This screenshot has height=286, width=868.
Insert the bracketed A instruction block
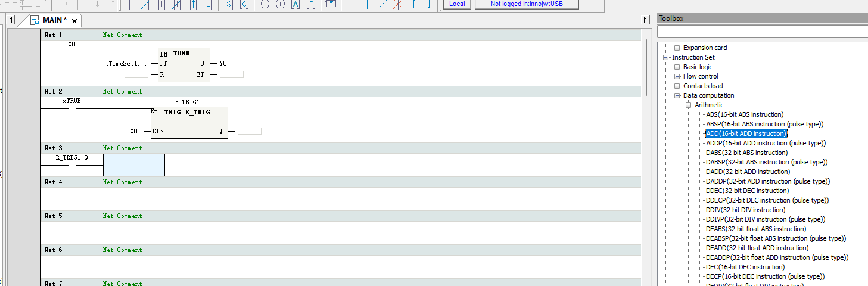click(x=296, y=4)
